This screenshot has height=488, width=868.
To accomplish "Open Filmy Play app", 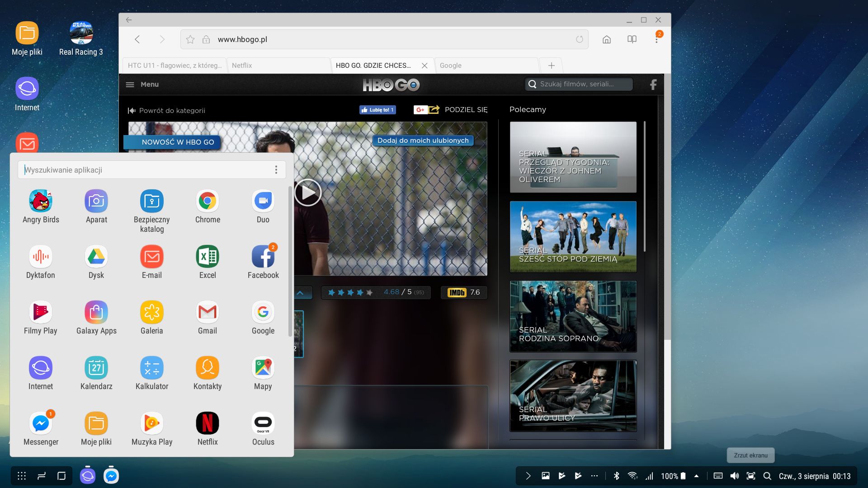I will [41, 318].
